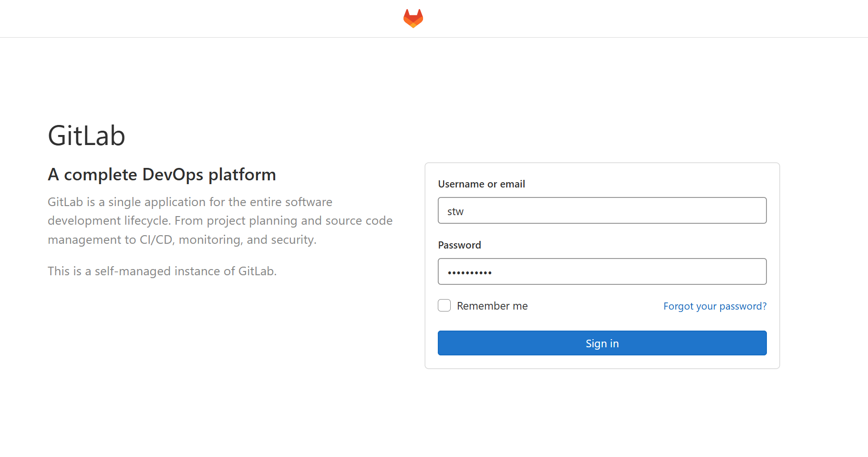The width and height of the screenshot is (868, 457).
Task: Click the typed stw text in username
Action: coord(455,211)
